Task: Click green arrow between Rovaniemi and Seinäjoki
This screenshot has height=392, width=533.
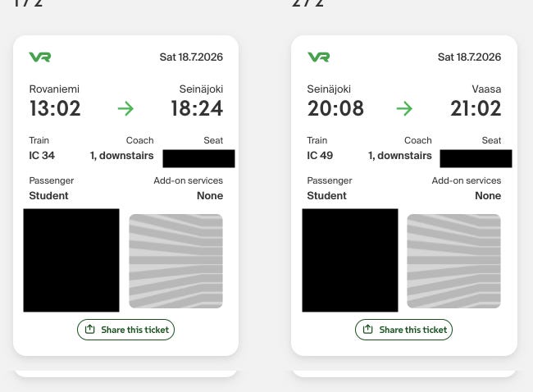Action: [x=125, y=109]
